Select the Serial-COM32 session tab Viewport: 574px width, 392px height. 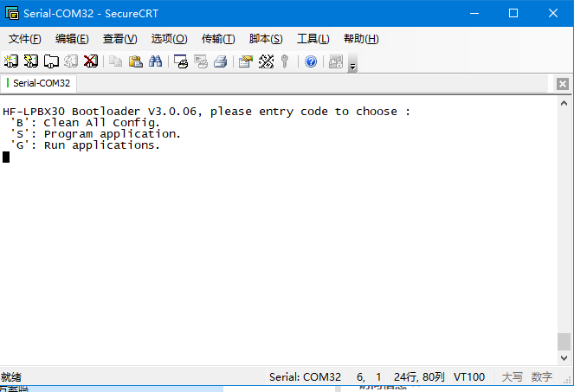pyautogui.click(x=41, y=84)
